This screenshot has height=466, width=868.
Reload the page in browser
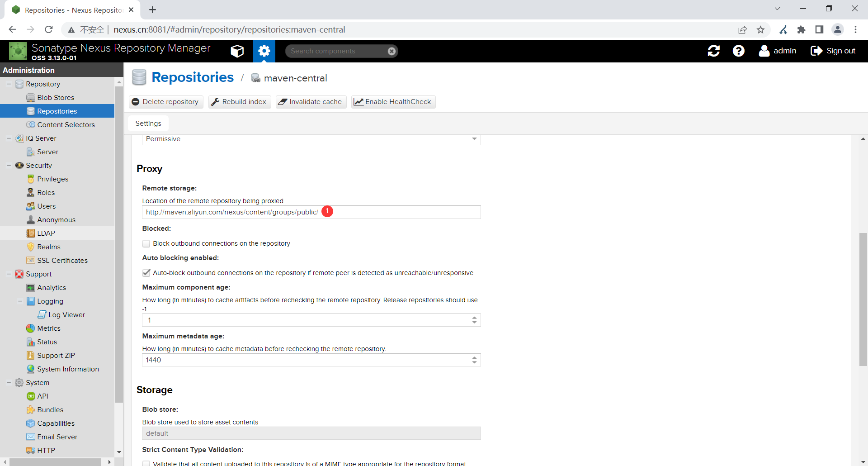[49, 29]
